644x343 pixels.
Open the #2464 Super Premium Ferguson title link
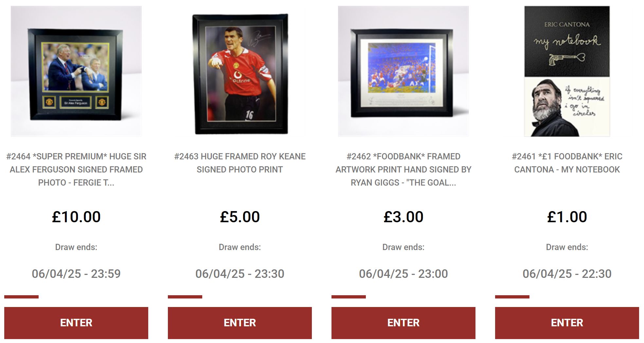point(76,170)
